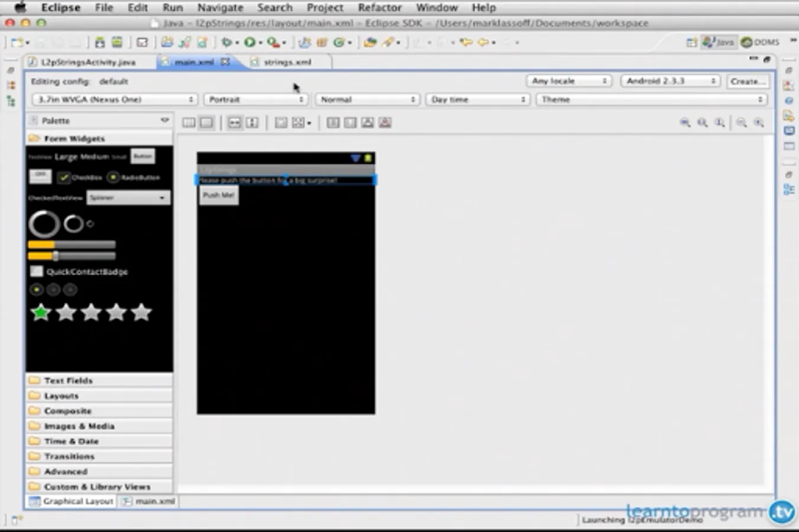Open the Navigate menu

[x=220, y=8]
